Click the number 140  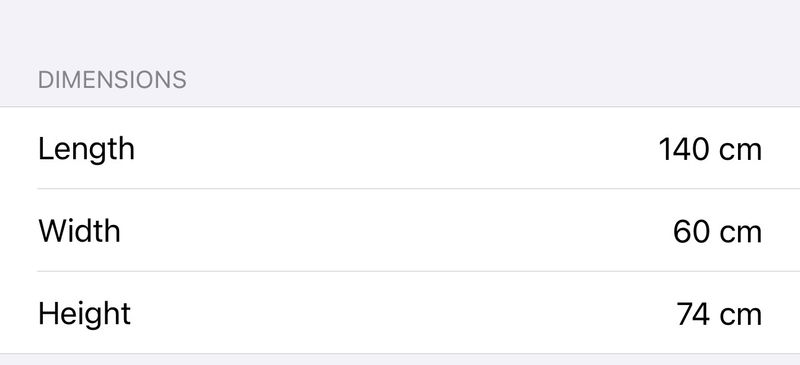(x=684, y=150)
